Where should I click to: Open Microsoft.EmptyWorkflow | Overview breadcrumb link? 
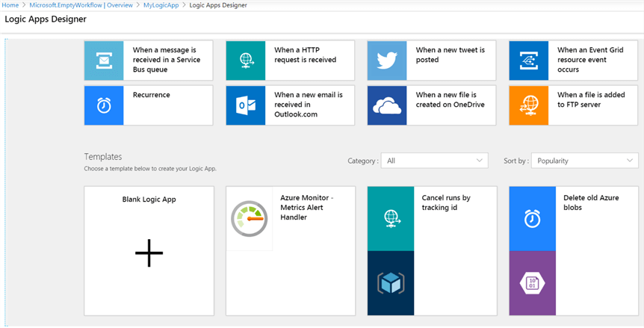[x=81, y=5]
